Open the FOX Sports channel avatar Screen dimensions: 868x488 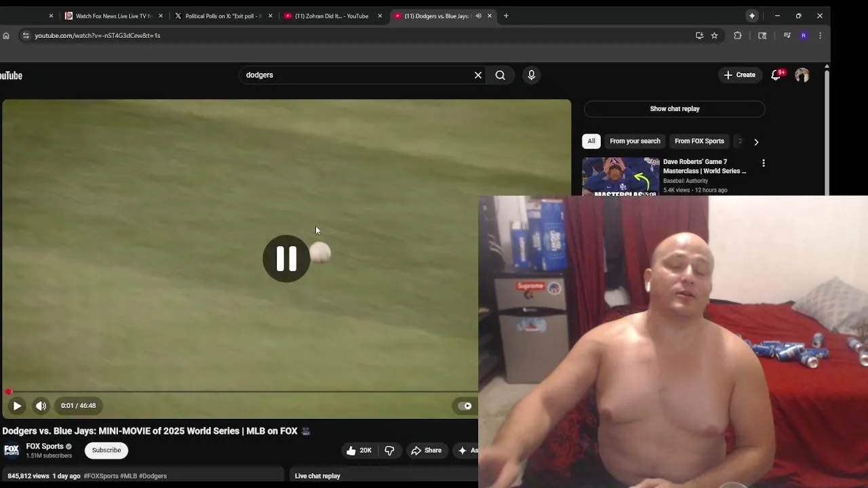click(12, 450)
